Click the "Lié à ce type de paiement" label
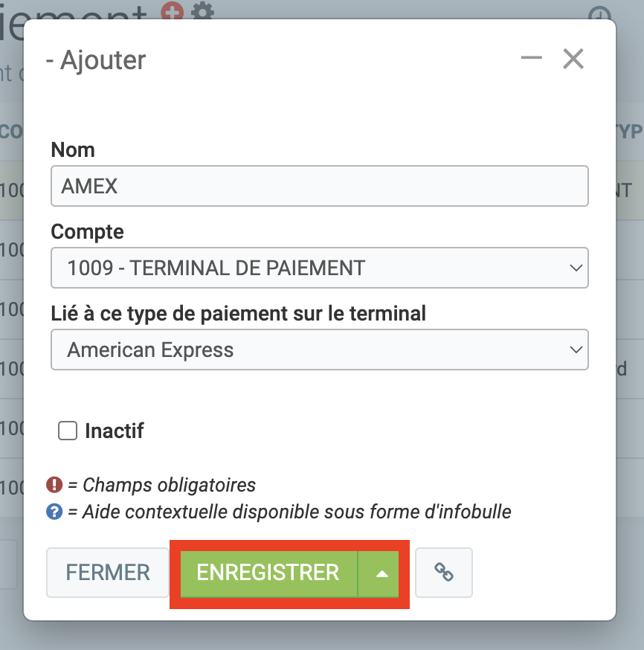Screen dimensions: 644x650 pyautogui.click(x=238, y=314)
